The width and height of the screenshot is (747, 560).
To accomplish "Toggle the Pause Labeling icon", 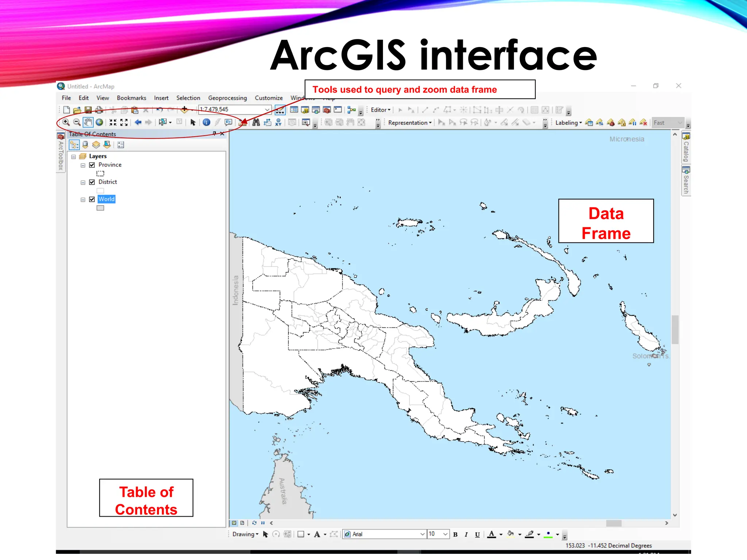I will tap(632, 122).
